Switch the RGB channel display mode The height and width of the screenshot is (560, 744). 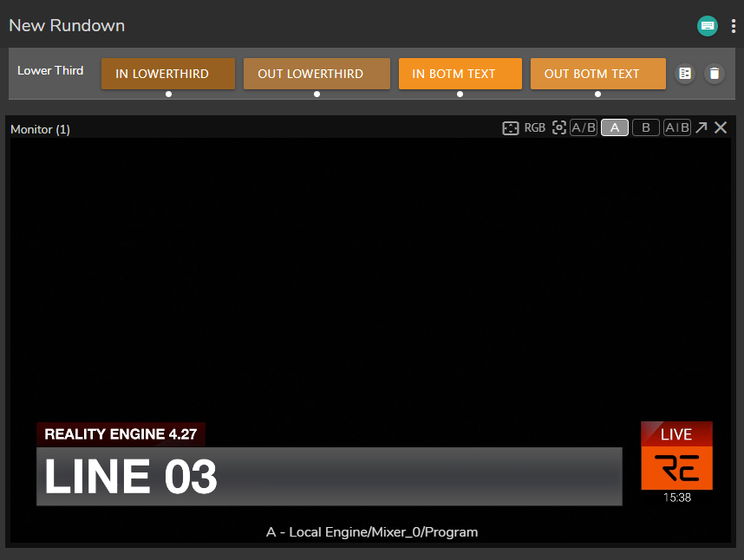[535, 128]
